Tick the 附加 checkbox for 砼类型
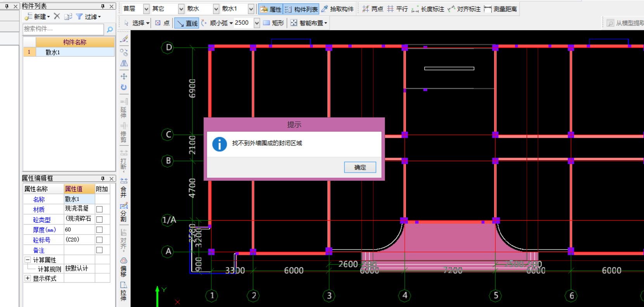 [x=100, y=220]
